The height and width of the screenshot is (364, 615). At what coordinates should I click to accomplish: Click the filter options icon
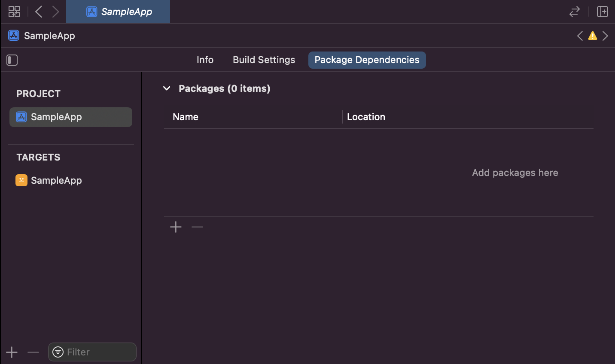58,352
